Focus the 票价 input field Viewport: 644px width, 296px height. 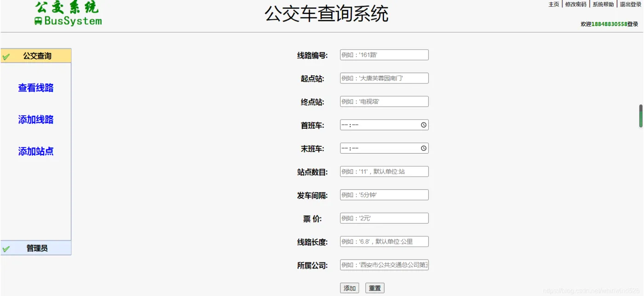click(x=385, y=218)
